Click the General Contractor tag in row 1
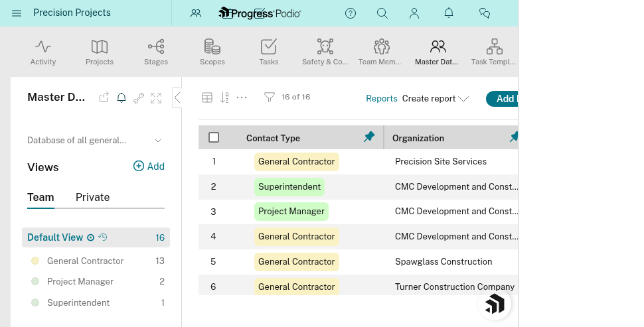 point(297,162)
